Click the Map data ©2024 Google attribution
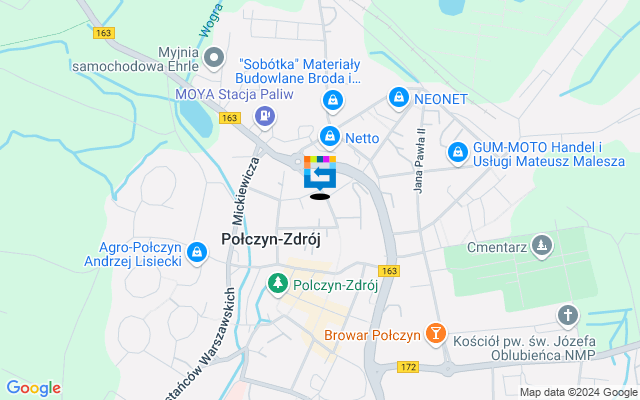The image size is (640, 400). point(578,393)
